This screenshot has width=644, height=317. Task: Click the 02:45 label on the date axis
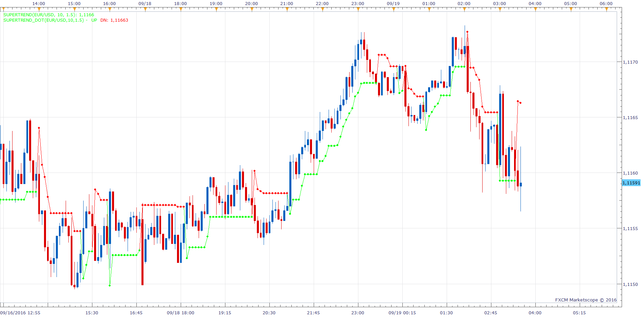point(491,313)
